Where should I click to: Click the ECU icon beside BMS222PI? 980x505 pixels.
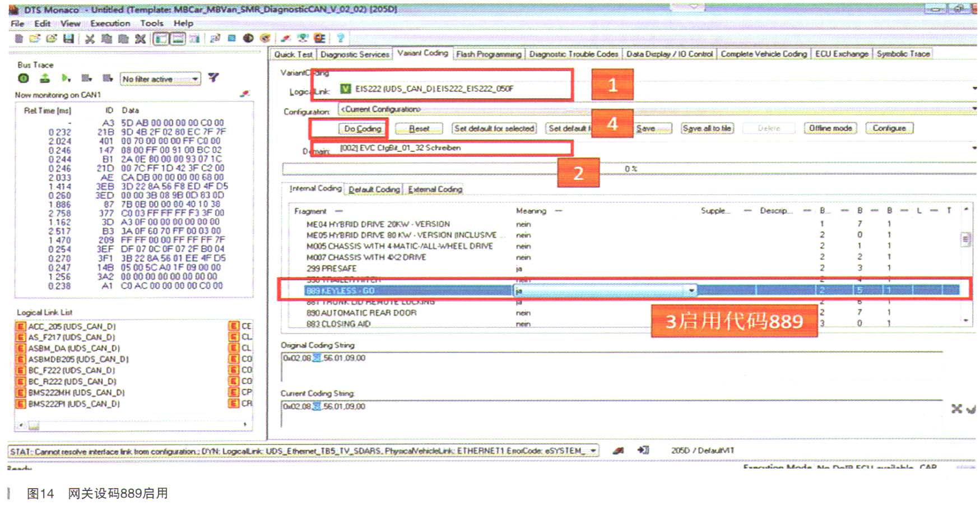(21, 404)
